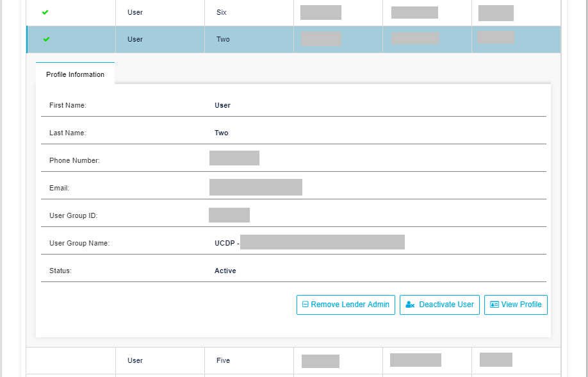
Task: Click the ID card icon inside View Profile button
Action: point(494,305)
